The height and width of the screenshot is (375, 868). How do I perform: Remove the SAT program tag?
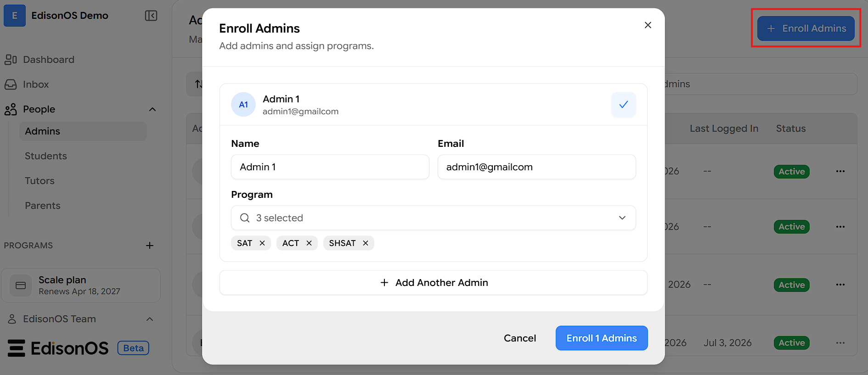pos(262,243)
